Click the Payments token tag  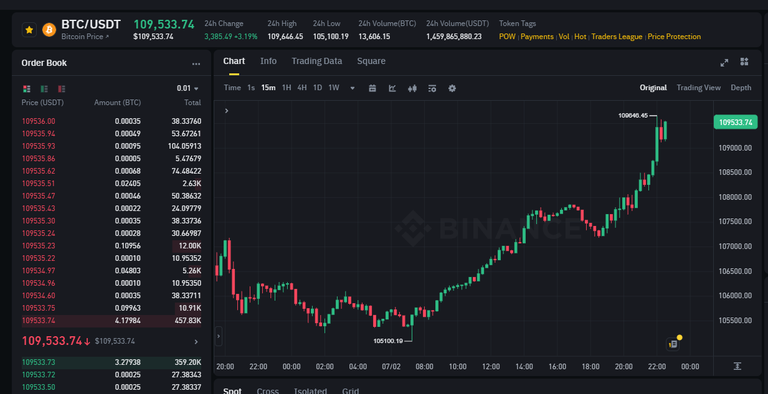[x=537, y=37]
